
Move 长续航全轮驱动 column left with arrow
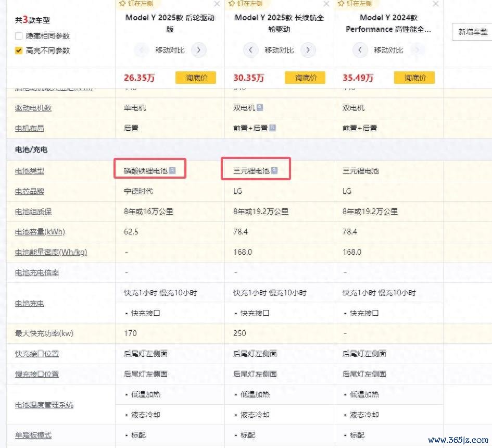click(250, 50)
